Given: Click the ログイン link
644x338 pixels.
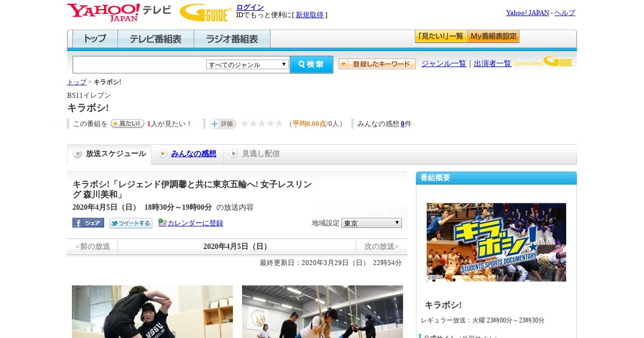Looking at the screenshot, I should pos(250,7).
